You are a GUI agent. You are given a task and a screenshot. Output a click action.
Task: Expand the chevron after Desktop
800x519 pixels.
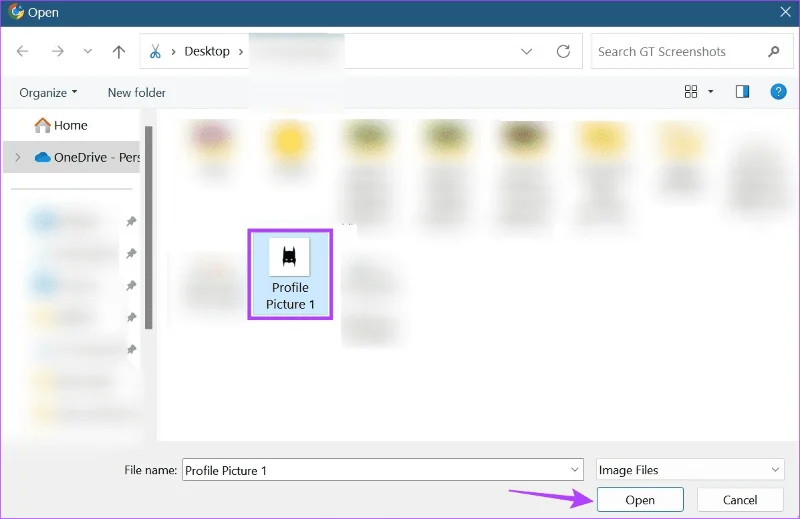tap(241, 52)
